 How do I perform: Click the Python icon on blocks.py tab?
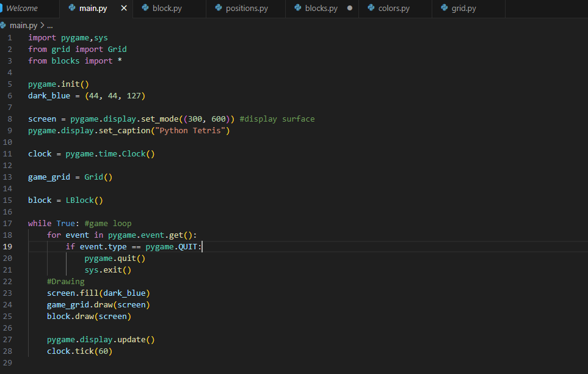point(298,8)
